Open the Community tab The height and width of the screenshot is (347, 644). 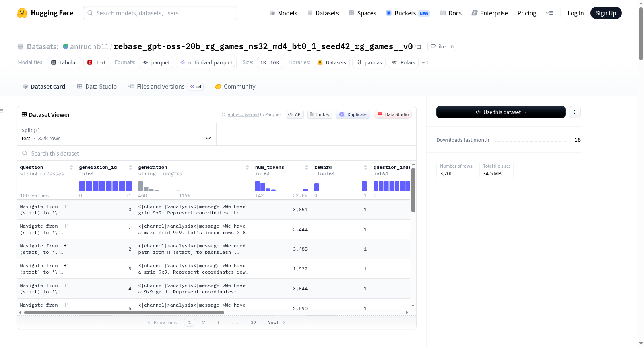coord(235,87)
